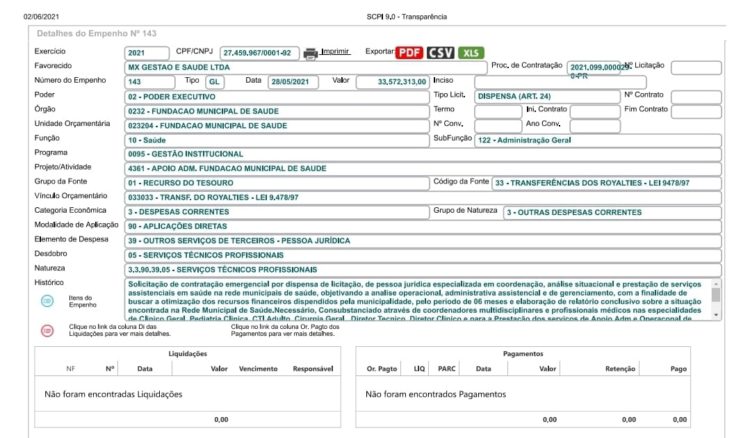Click the Data field 28/05/2021

pos(293,82)
